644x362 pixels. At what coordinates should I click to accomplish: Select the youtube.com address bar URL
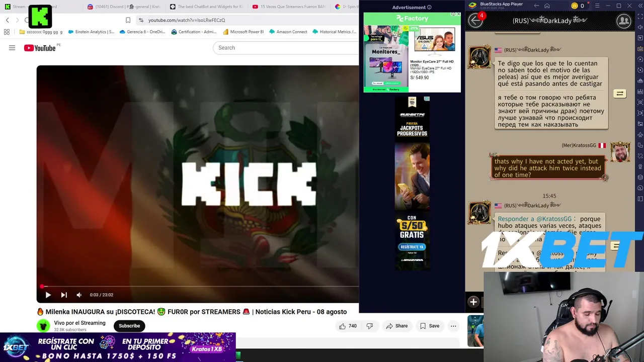click(187, 20)
